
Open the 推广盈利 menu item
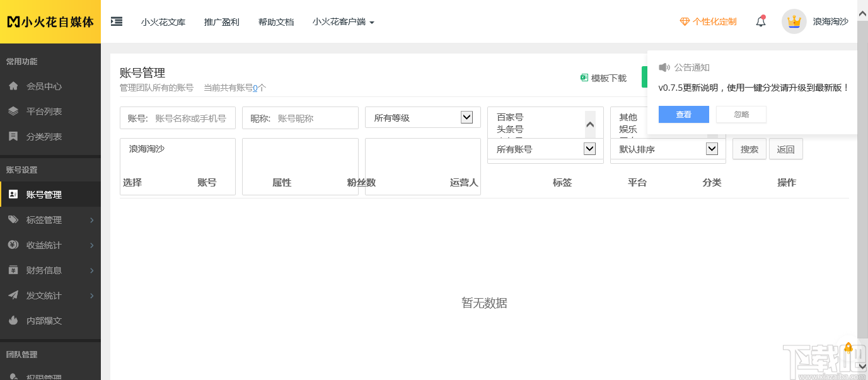[222, 21]
